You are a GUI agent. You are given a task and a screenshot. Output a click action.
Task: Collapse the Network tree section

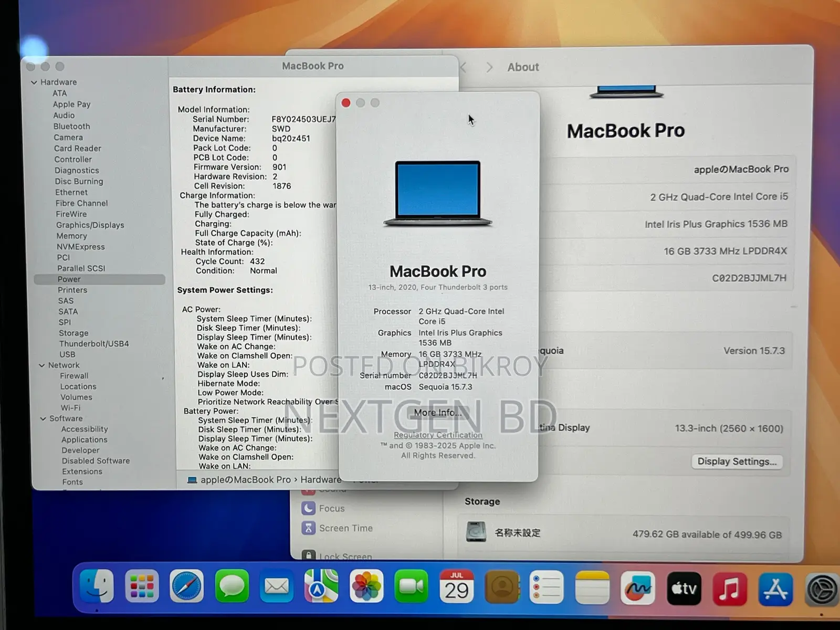click(42, 365)
